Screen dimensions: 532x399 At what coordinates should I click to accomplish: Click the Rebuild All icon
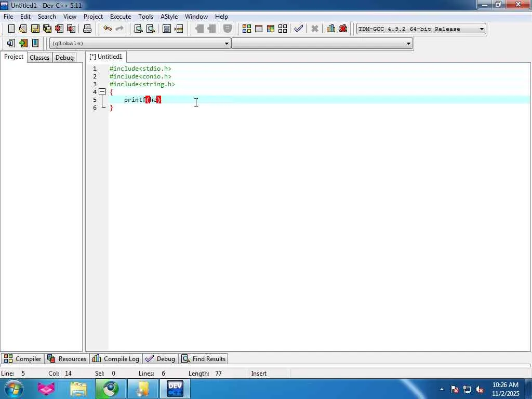pyautogui.click(x=282, y=29)
